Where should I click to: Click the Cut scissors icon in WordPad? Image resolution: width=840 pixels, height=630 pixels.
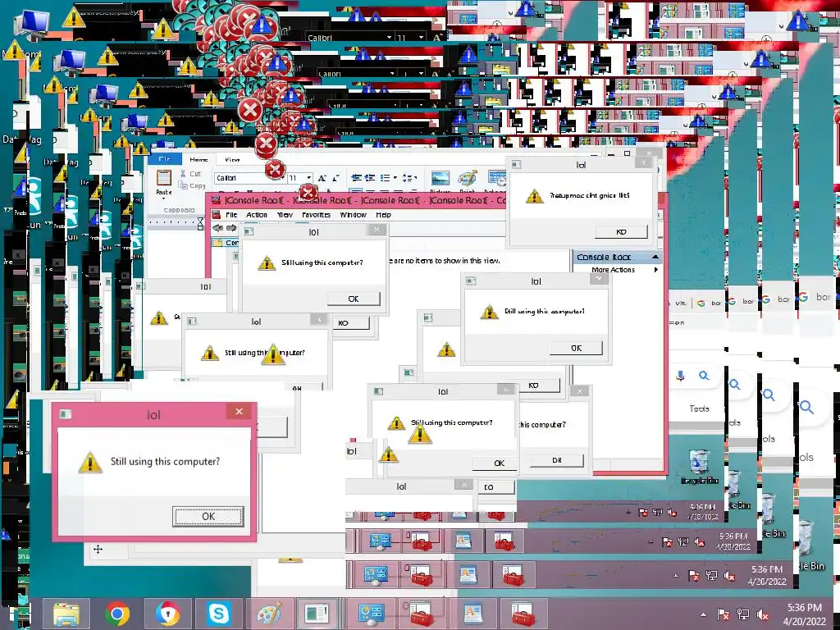click(183, 174)
